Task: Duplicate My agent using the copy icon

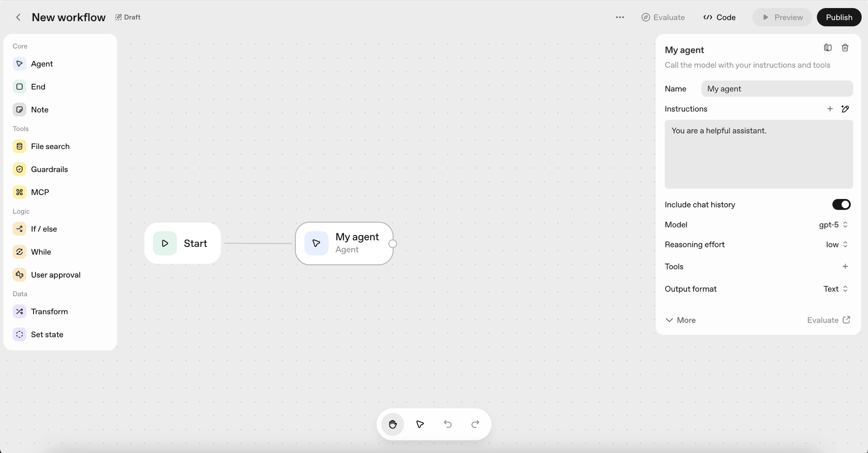Action: point(826,47)
